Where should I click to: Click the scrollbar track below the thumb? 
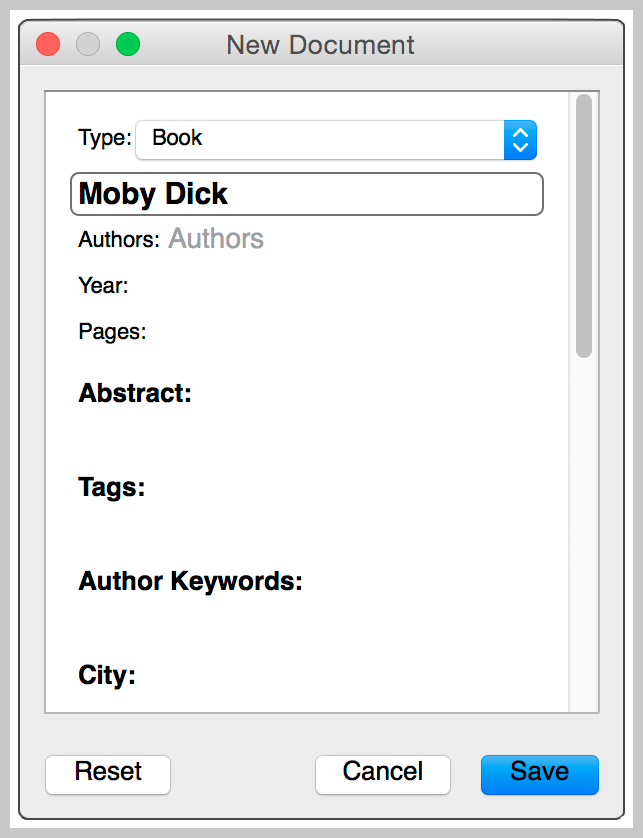coord(584,530)
